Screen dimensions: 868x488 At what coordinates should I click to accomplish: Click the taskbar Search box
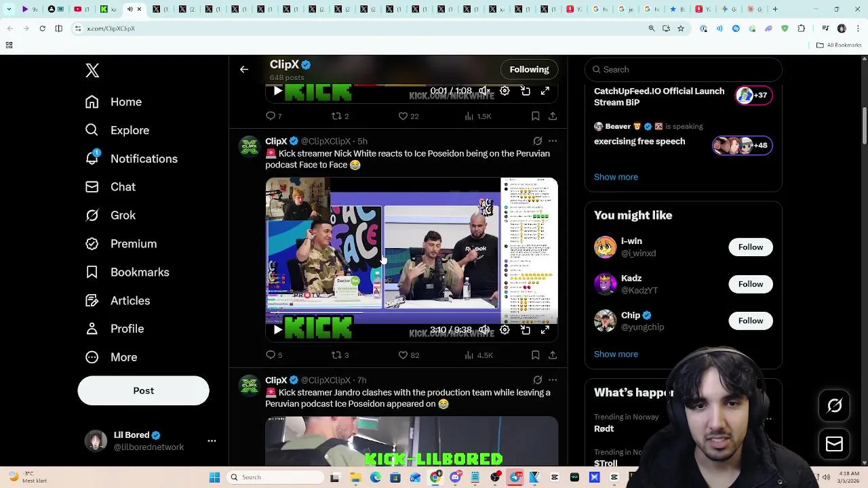click(275, 477)
